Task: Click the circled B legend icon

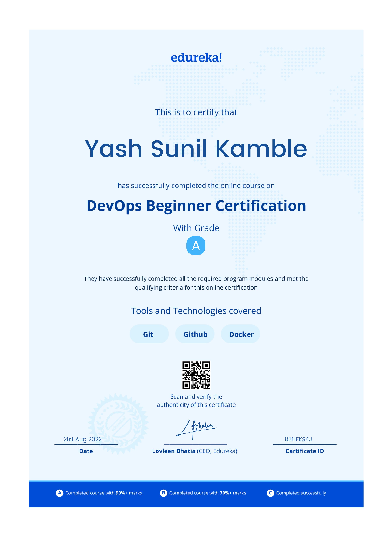Action: click(x=163, y=493)
